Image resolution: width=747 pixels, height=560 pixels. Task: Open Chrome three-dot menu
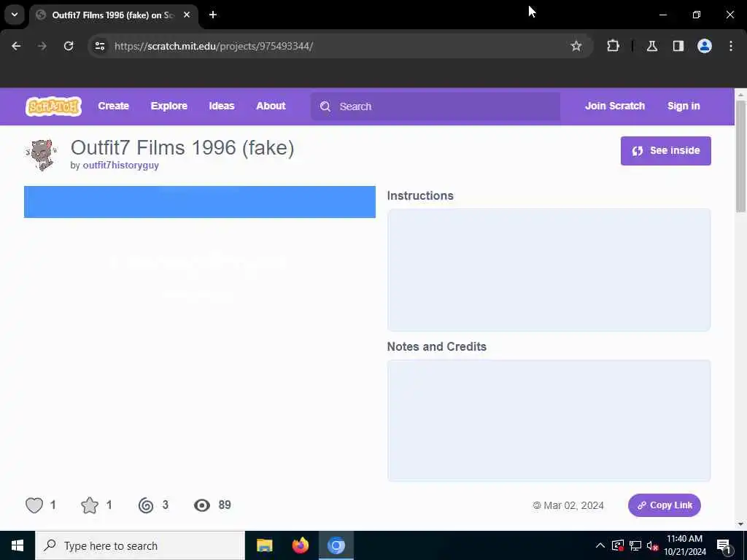coord(731,46)
